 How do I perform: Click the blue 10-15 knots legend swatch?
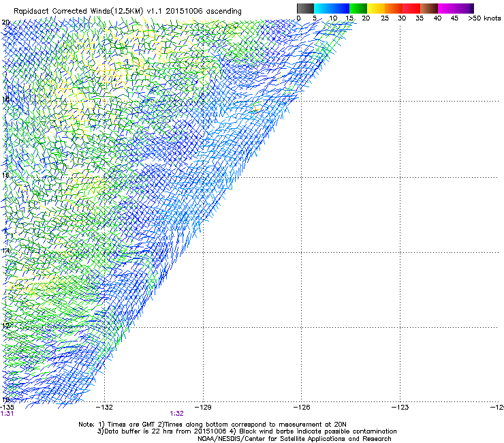coord(341,8)
